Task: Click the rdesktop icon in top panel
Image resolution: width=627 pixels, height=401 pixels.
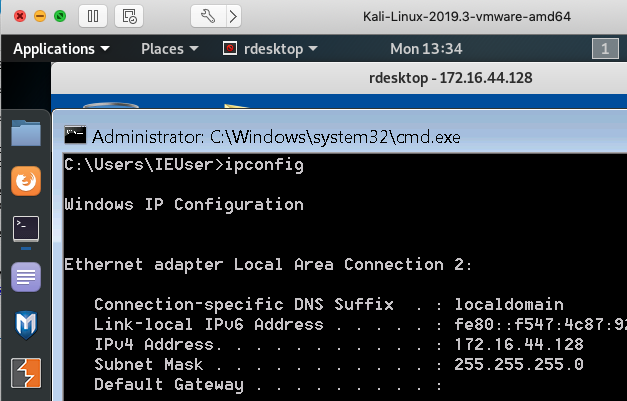Action: point(230,48)
